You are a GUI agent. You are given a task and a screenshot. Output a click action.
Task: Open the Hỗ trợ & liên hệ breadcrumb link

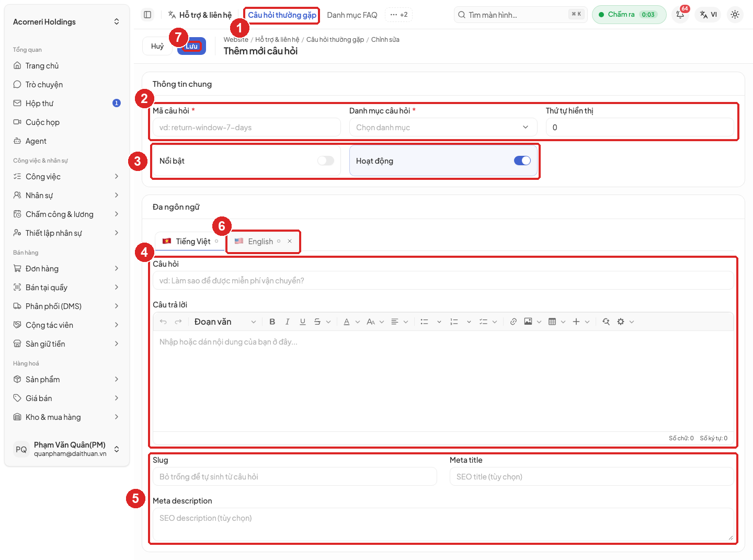pos(277,40)
